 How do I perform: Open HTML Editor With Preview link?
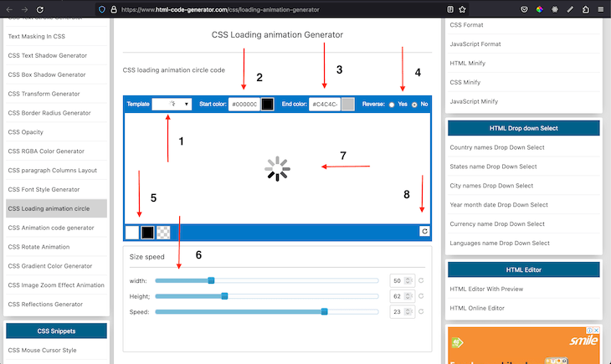point(488,290)
